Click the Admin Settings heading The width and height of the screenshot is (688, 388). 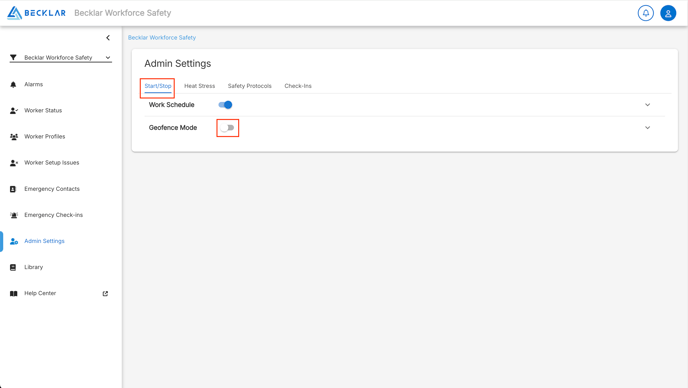(178, 64)
